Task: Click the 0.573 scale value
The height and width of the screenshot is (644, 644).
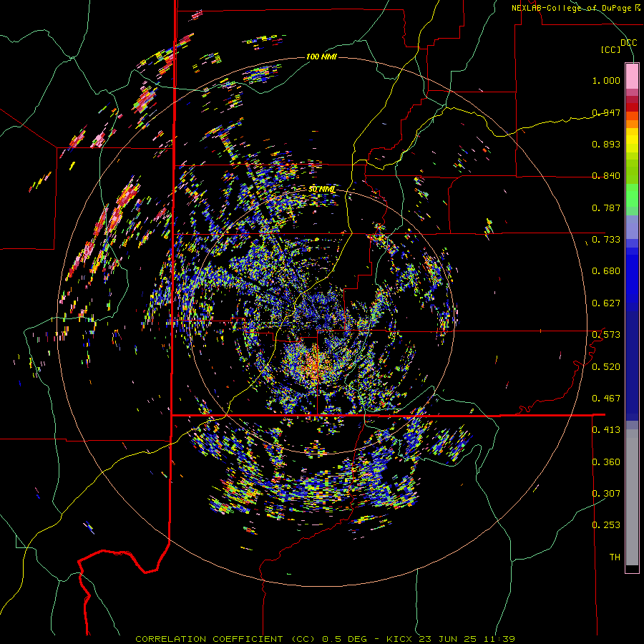Action: click(606, 335)
